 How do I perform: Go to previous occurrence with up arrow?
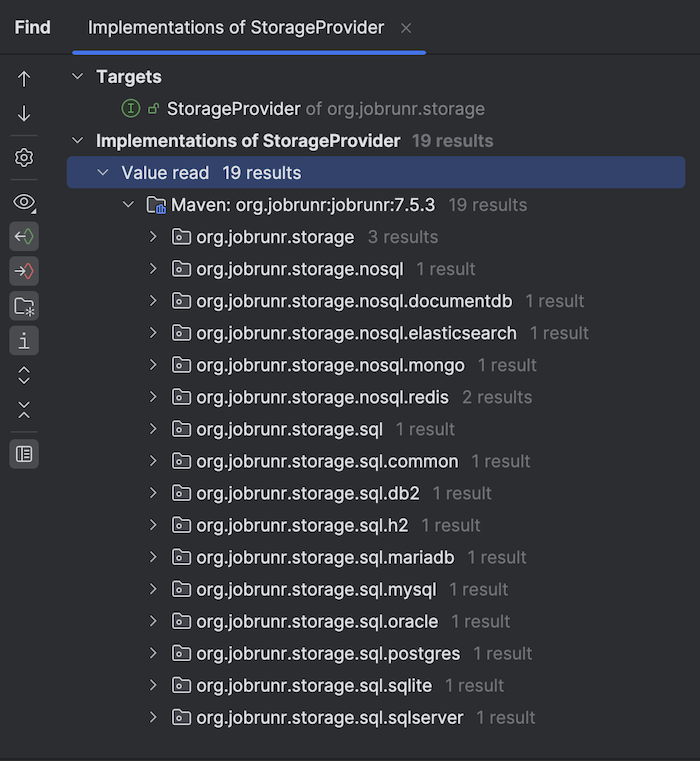tap(24, 79)
